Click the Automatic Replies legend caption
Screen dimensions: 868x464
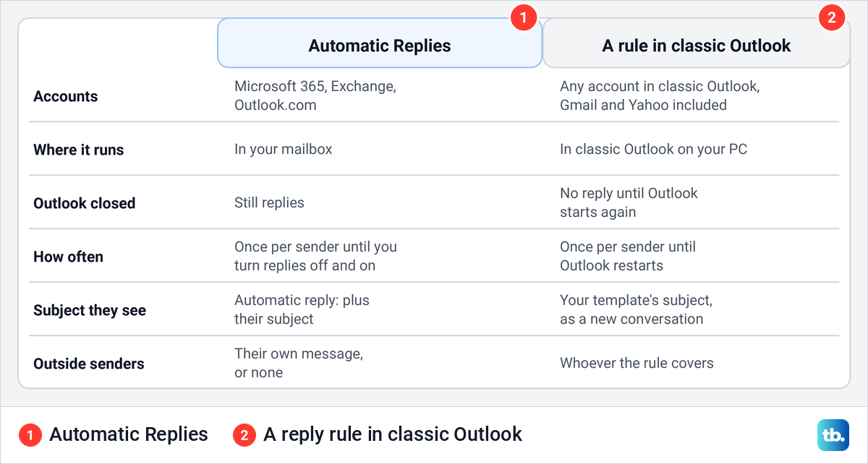click(x=129, y=434)
